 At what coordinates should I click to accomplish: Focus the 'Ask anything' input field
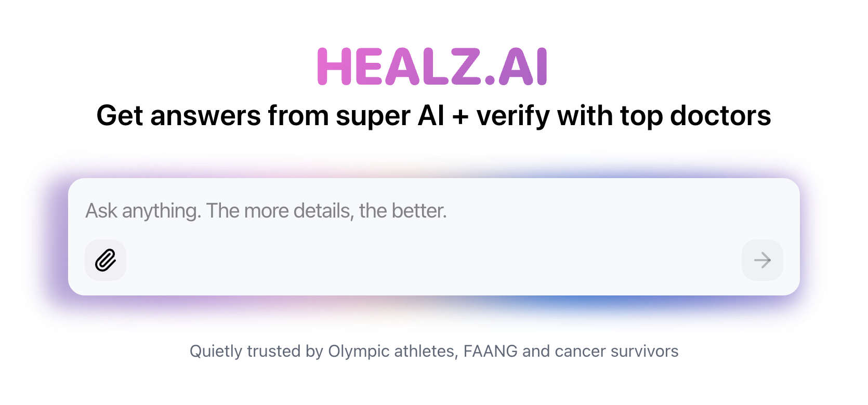(x=433, y=211)
